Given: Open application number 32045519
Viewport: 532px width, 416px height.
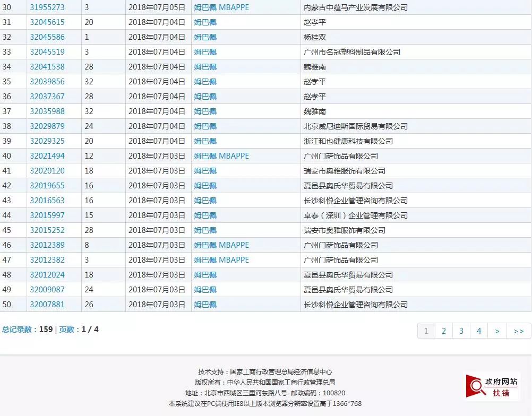Looking at the screenshot, I should [x=47, y=52].
